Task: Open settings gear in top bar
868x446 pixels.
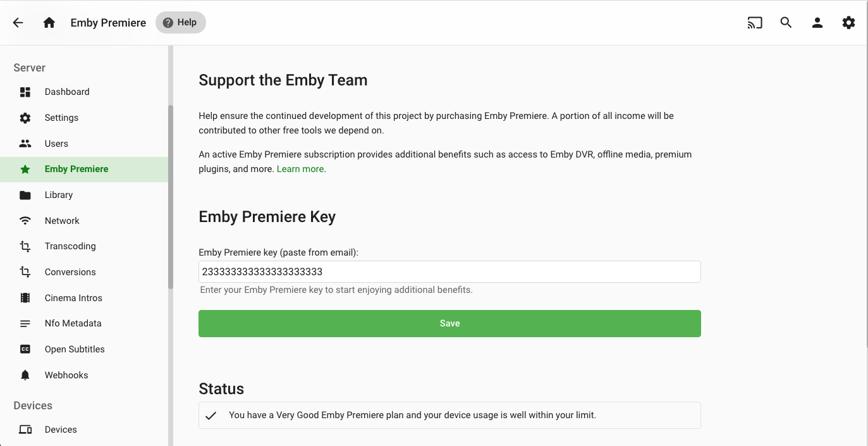Action: [848, 23]
